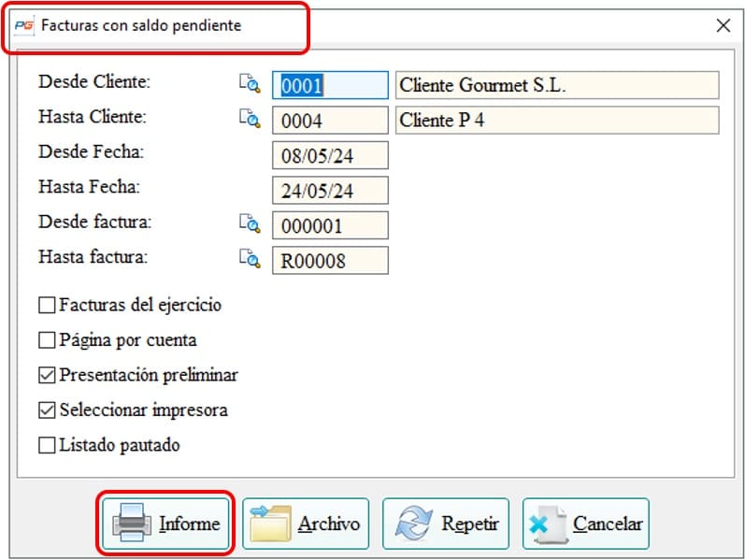Image resolution: width=745 pixels, height=560 pixels.
Task: Click the PG application icon in title bar
Action: coord(23,25)
